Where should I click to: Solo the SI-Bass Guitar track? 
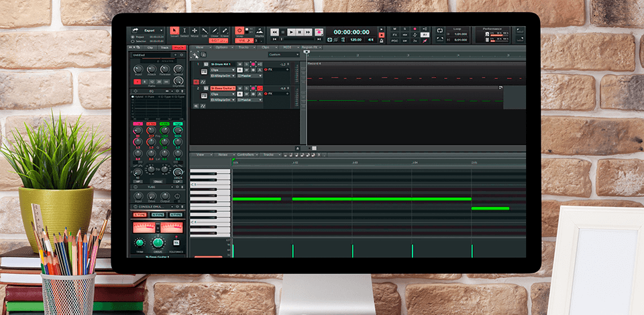(246, 88)
